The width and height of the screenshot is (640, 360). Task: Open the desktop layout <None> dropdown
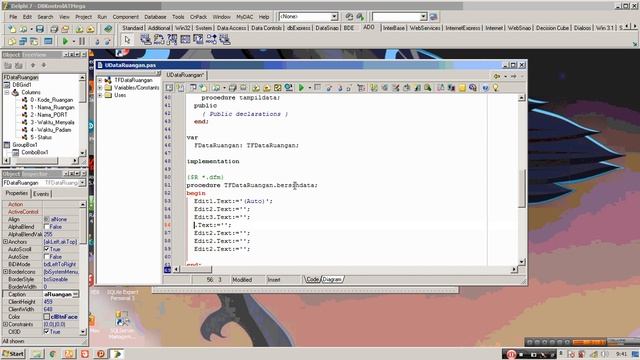pyautogui.click(x=334, y=16)
